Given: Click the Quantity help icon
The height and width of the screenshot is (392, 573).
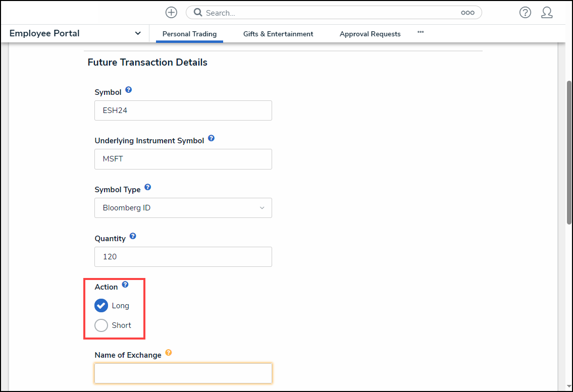Looking at the screenshot, I should click(x=132, y=236).
